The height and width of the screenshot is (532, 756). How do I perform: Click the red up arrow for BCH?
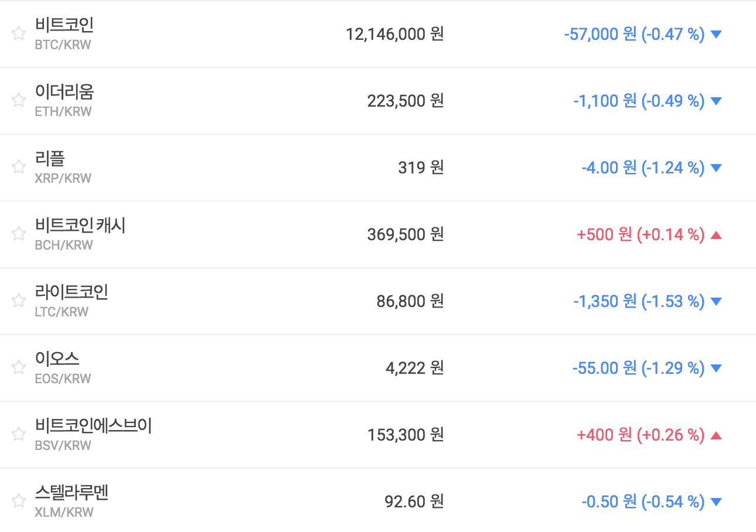[716, 235]
